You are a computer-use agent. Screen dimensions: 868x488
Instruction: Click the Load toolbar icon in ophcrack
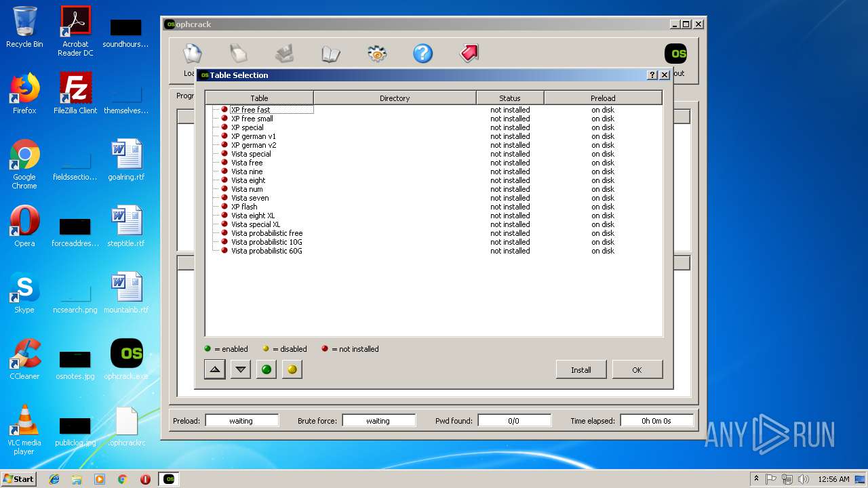tap(193, 54)
